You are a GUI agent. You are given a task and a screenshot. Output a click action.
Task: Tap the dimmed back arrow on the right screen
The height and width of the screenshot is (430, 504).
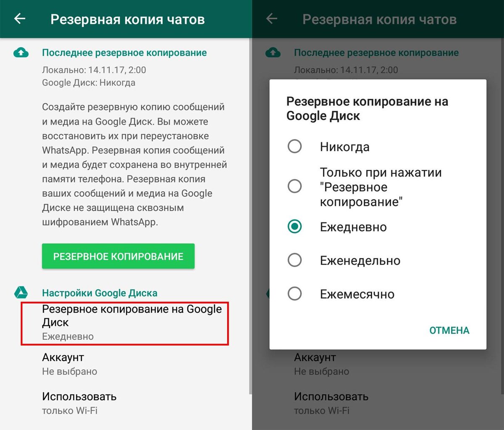272,18
